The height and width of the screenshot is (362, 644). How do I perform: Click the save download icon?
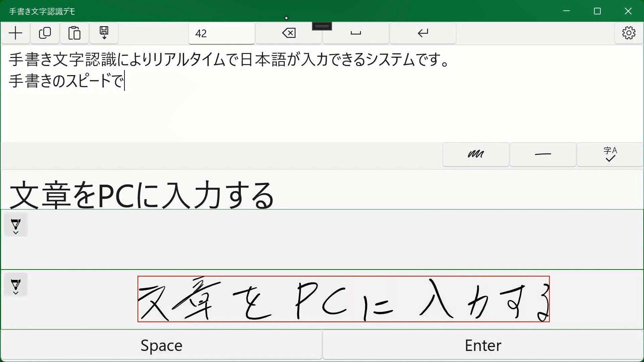[x=104, y=33]
